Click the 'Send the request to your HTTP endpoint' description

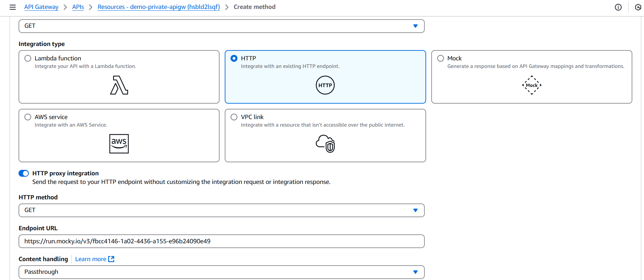tap(182, 182)
